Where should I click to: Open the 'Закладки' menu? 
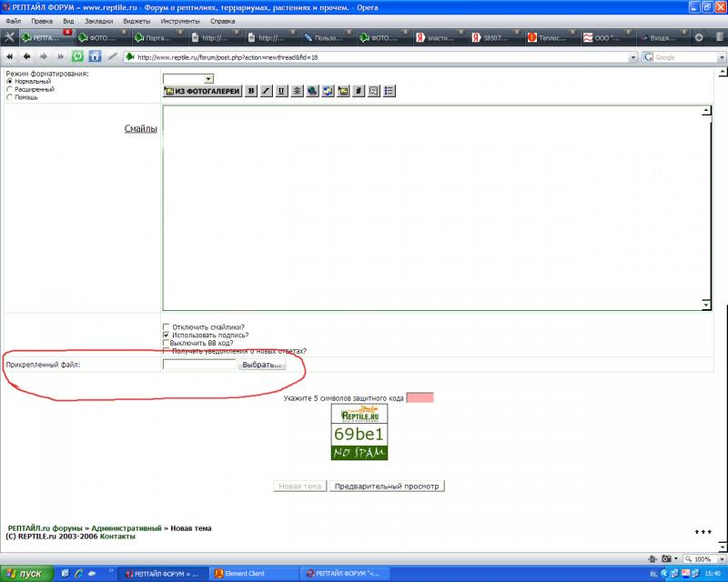98,21
